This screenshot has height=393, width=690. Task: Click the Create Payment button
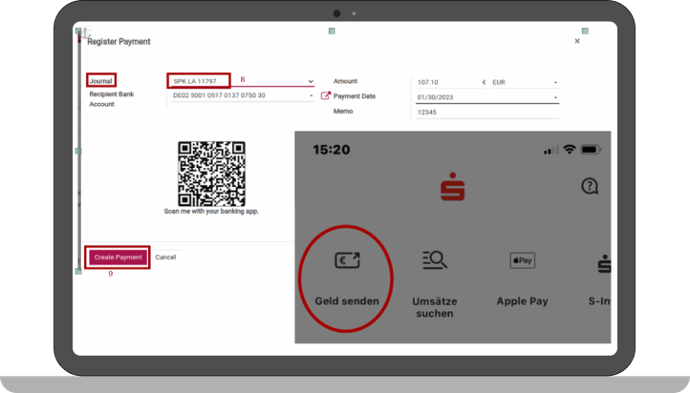pyautogui.click(x=117, y=257)
